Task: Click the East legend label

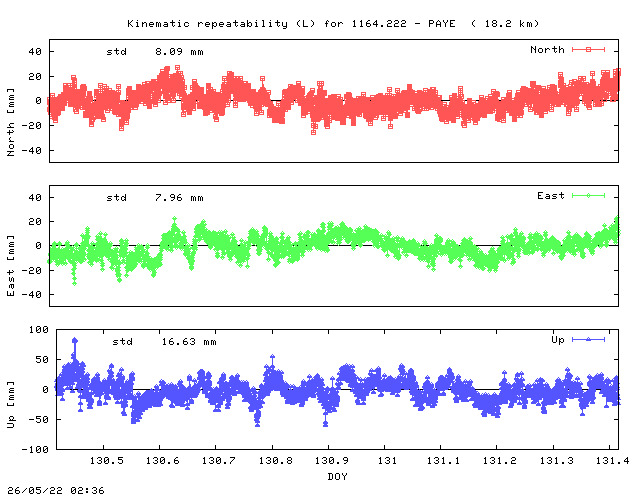Action: click(551, 196)
